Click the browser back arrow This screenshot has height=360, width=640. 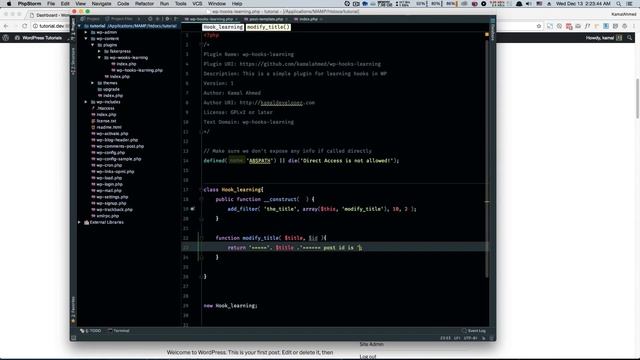coord(6,26)
